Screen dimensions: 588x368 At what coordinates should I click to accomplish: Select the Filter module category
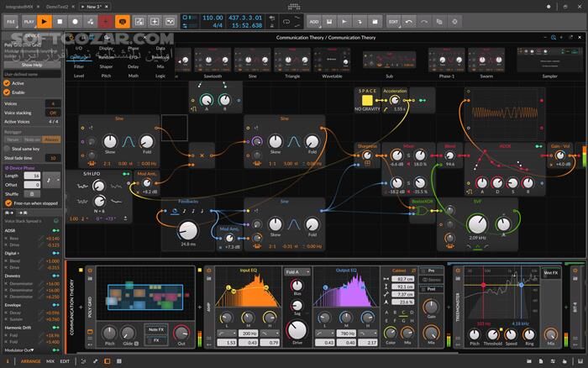79,66
